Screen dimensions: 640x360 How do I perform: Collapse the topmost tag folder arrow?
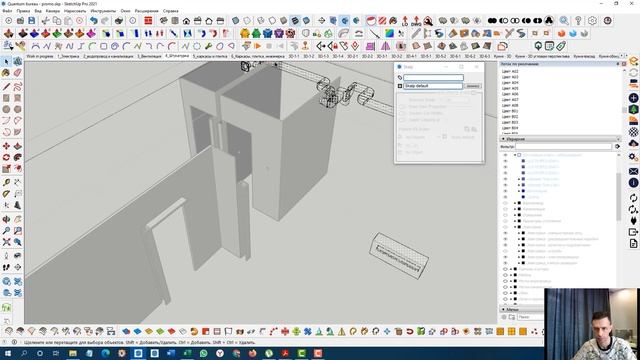coord(515,155)
